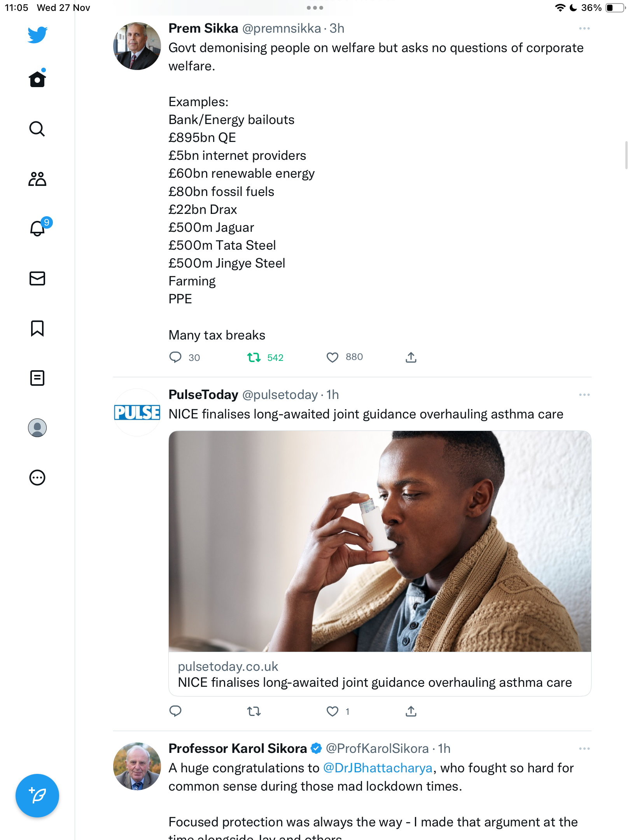
Task: Open the Search magnifier icon
Action: click(37, 129)
